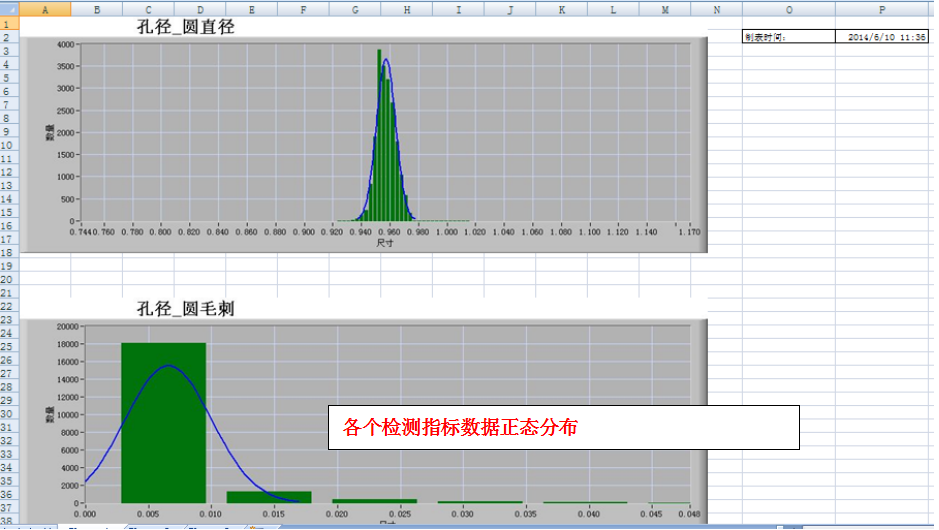Select row 19 header

tap(9, 267)
